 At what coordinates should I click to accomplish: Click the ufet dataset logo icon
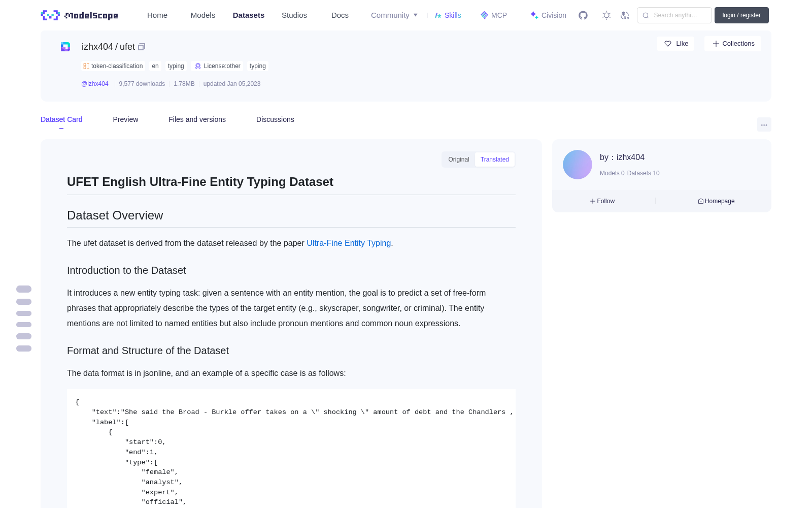click(65, 47)
